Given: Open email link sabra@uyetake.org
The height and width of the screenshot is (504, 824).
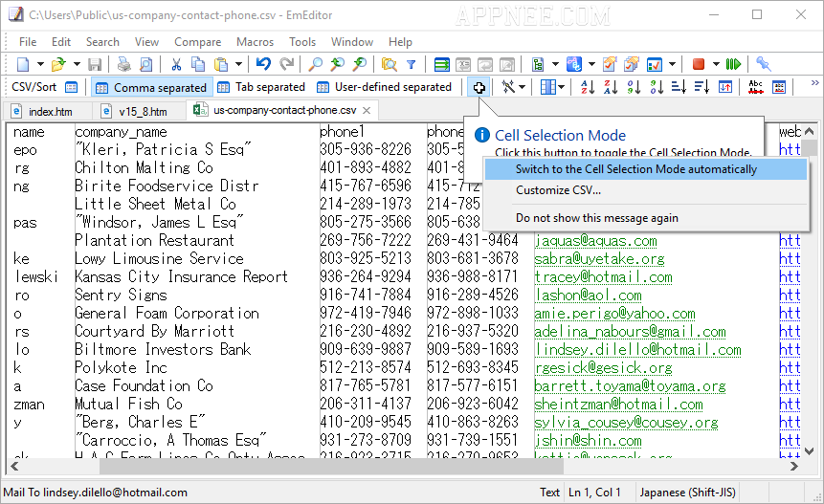Looking at the screenshot, I should pos(599,259).
